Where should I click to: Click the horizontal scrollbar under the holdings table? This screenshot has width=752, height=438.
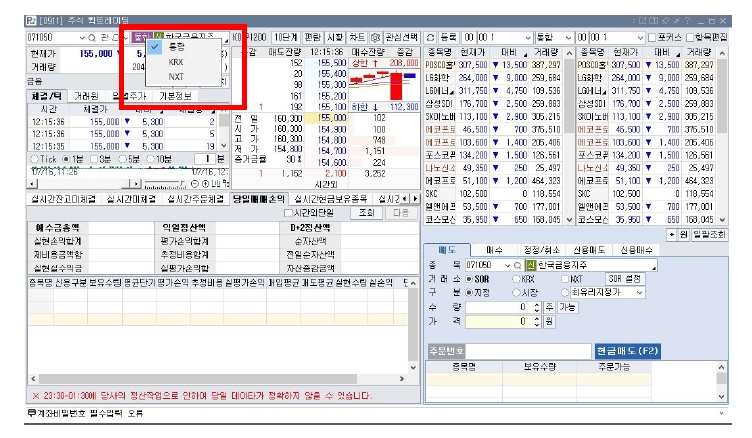pos(218,379)
